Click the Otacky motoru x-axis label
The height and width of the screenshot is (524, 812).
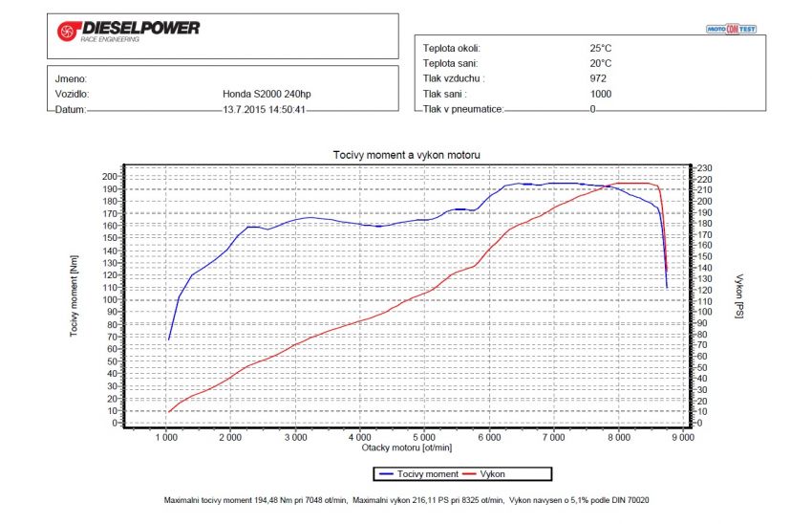pos(406,447)
